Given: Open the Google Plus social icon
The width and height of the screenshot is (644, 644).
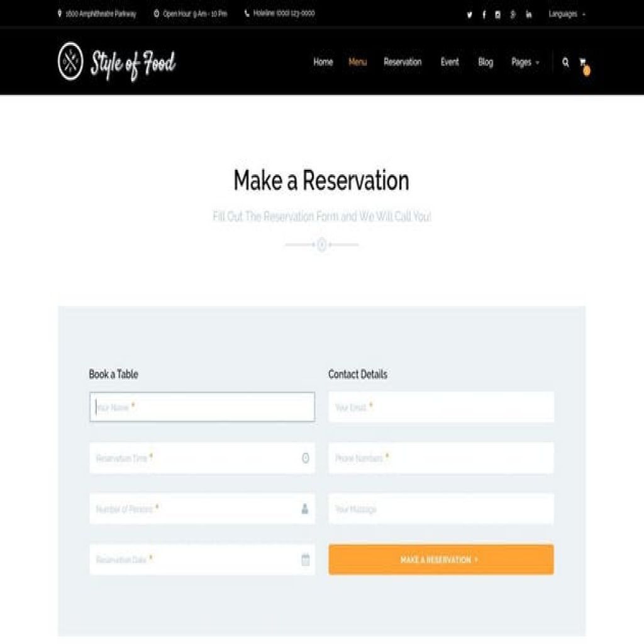Looking at the screenshot, I should click(513, 15).
